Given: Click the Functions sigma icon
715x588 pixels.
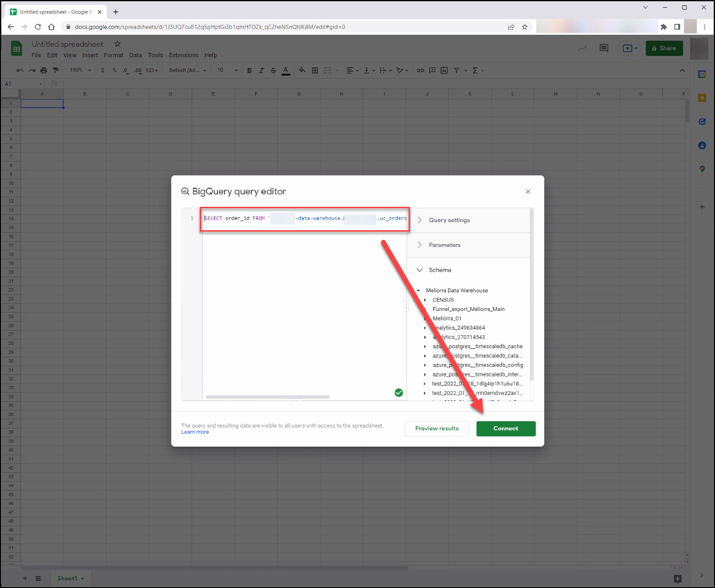Looking at the screenshot, I should click(x=475, y=70).
